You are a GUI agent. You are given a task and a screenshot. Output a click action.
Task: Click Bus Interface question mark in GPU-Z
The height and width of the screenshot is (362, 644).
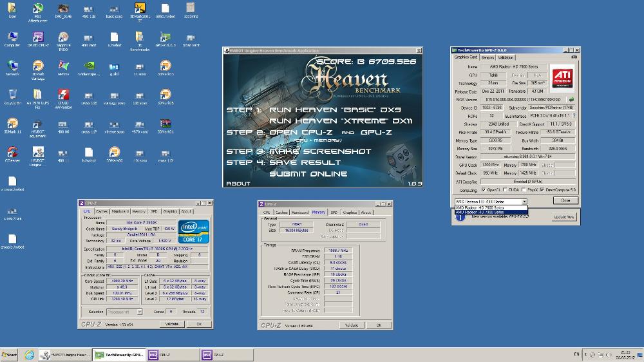(574, 116)
